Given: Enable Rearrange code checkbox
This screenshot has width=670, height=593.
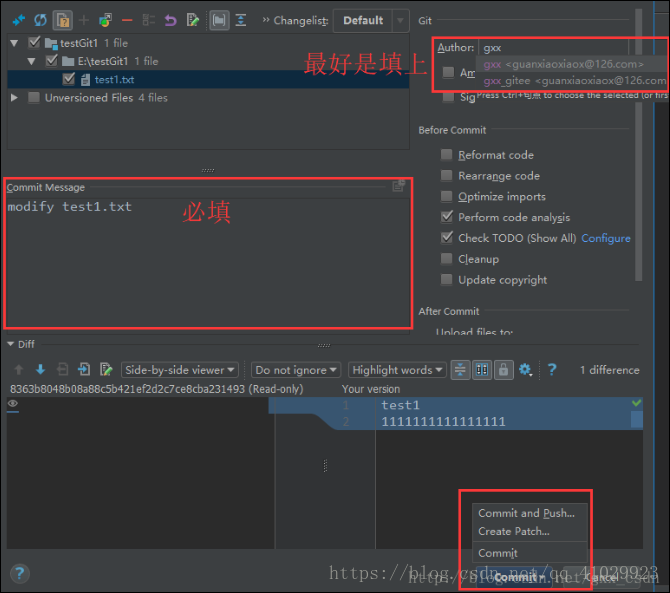Looking at the screenshot, I should pos(447,175).
